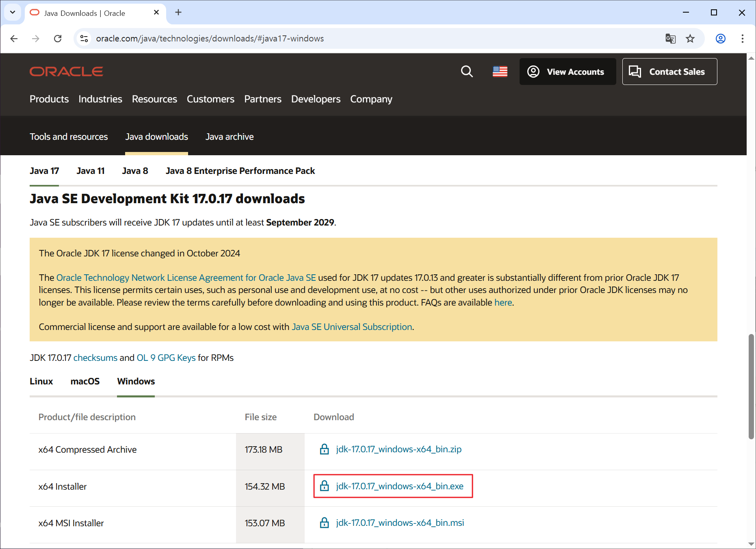
Task: Switch to Tools and resources tab
Action: point(69,137)
